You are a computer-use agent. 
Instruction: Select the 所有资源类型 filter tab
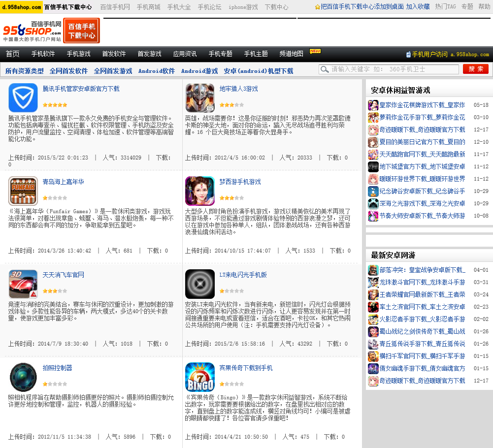[25, 71]
